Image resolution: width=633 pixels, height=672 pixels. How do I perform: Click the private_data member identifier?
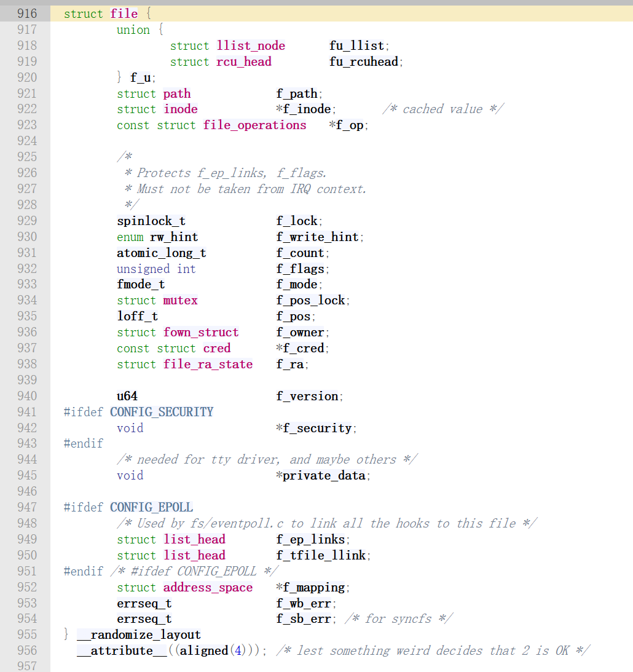point(323,476)
